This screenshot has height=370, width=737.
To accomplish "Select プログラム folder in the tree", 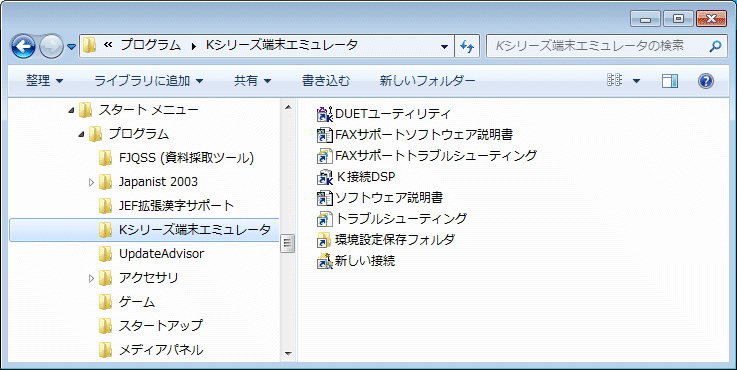I will pyautogui.click(x=138, y=134).
